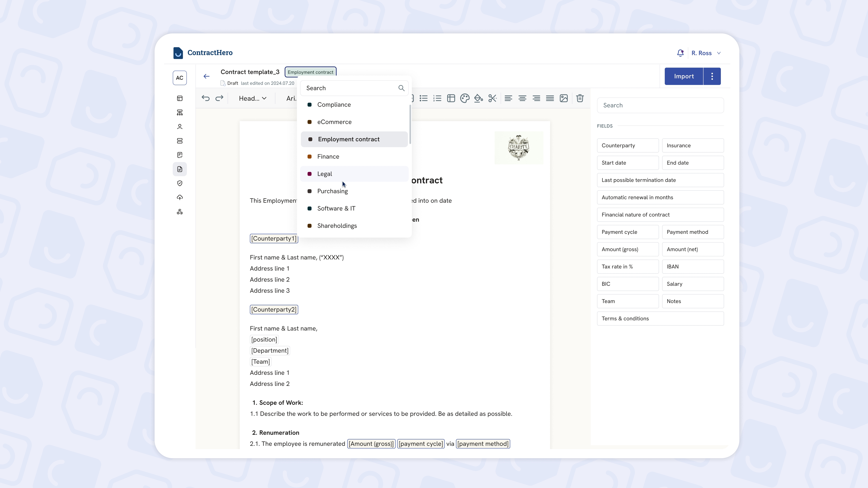868x488 pixels.
Task: Insert a table from toolbar
Action: 451,98
